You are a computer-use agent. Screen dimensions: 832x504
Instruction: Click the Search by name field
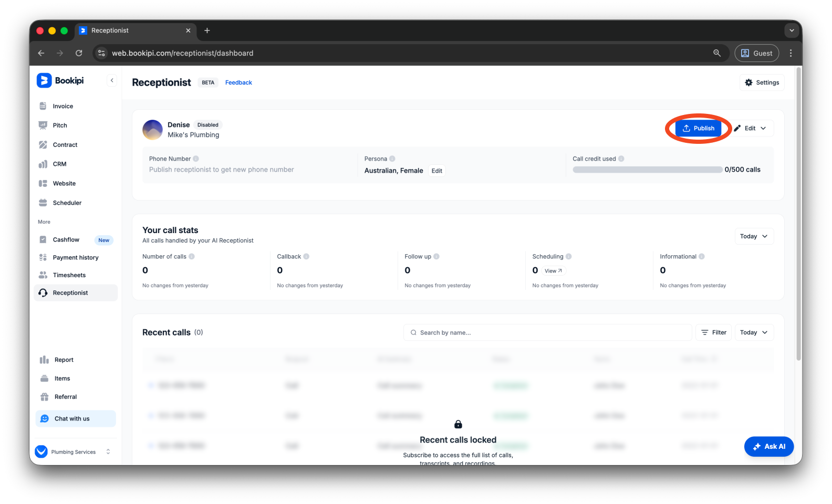coord(548,332)
